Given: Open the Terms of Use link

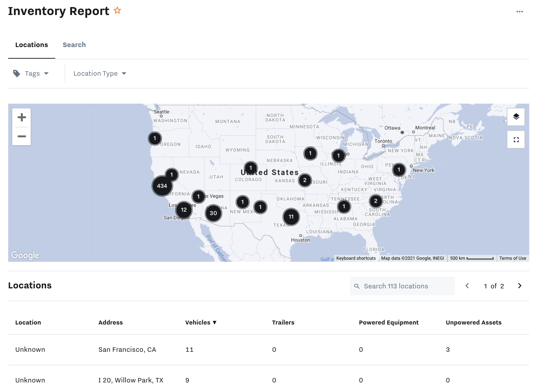Looking at the screenshot, I should (x=513, y=258).
